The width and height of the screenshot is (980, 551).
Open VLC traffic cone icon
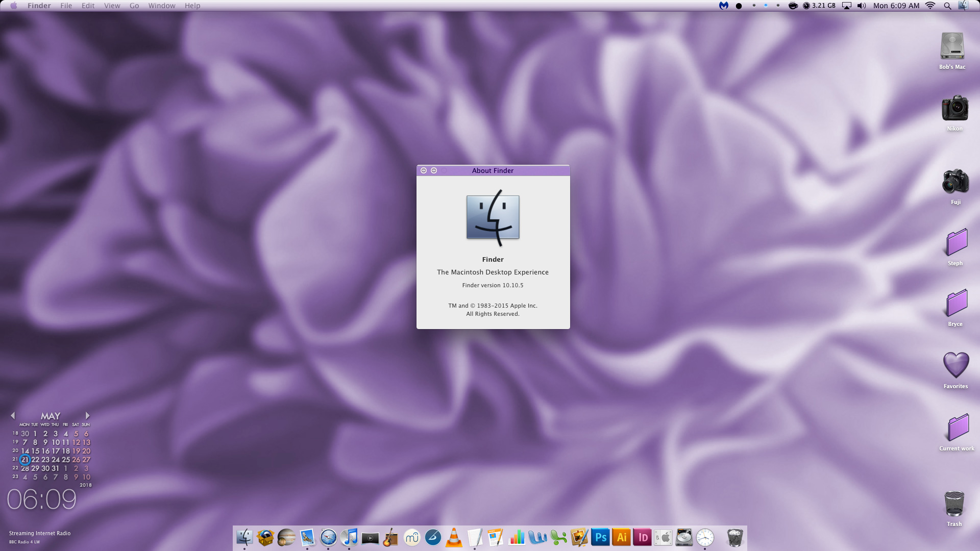(x=453, y=537)
